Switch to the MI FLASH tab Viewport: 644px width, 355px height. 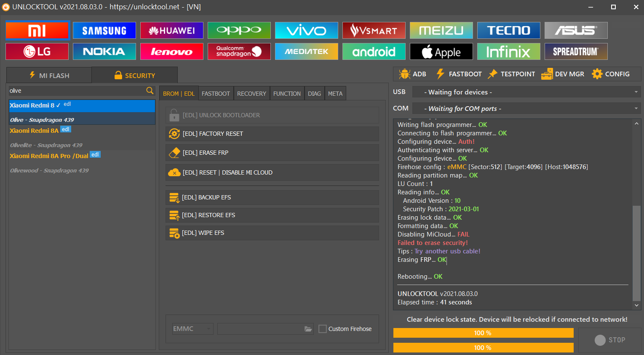pos(49,75)
